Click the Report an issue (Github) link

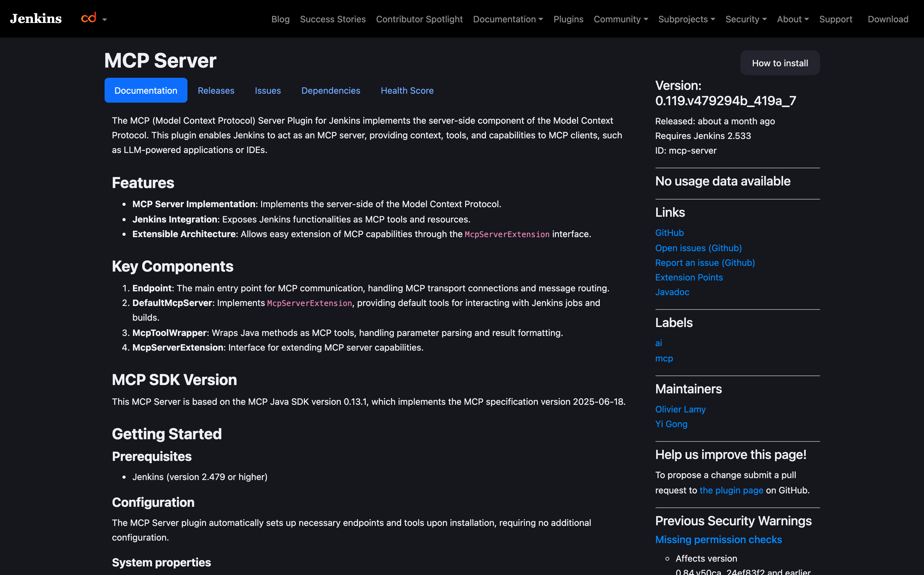tap(705, 263)
